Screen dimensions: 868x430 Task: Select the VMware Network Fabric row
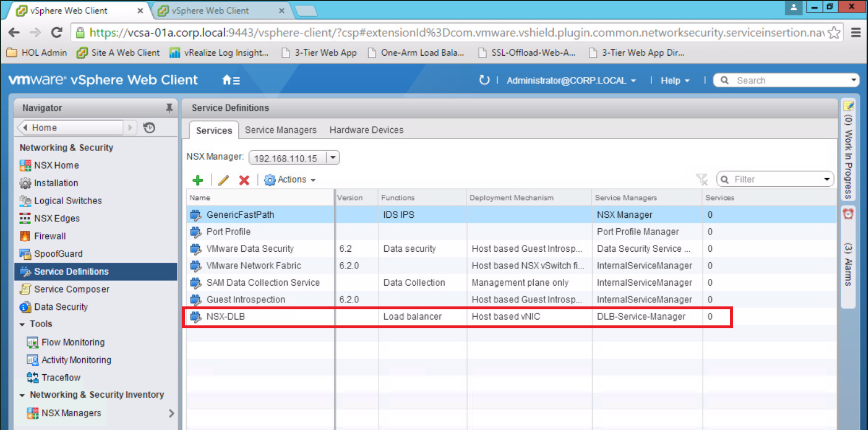point(511,266)
